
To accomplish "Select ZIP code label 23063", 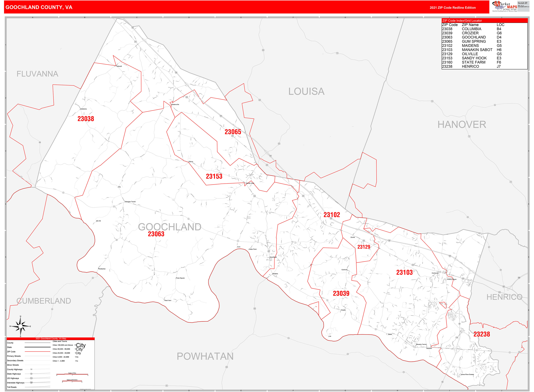I will (x=156, y=234).
